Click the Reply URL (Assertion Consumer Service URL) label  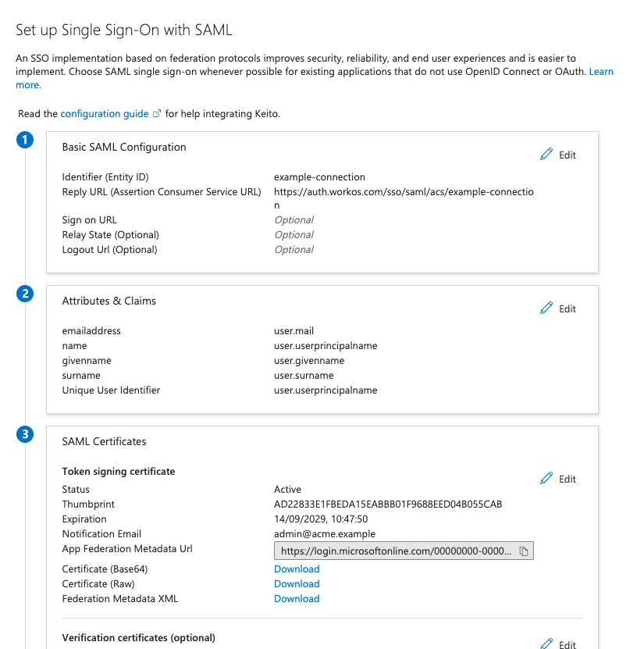[x=162, y=192]
